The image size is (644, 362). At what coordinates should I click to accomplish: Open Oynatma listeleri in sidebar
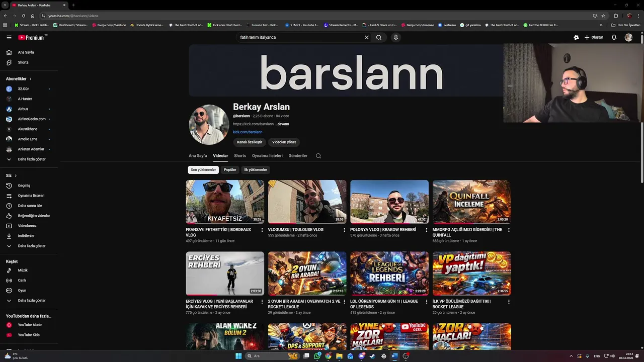tap(29, 196)
